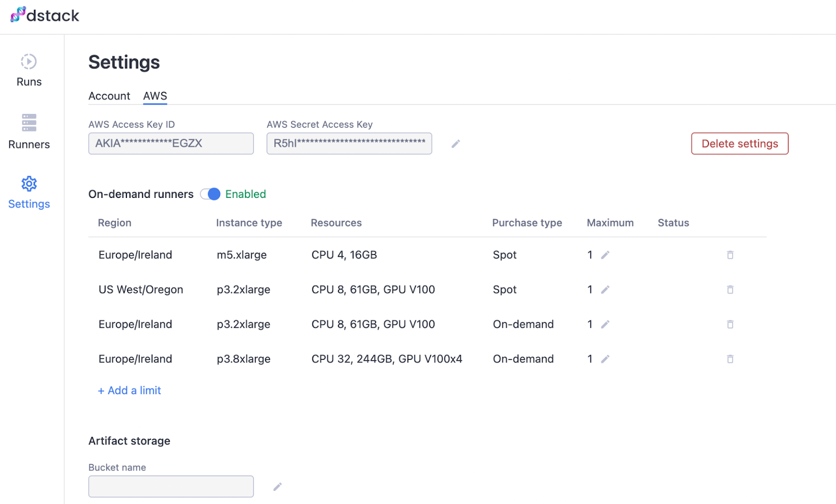Screen dimensions: 836x504
Task: Select the p3.8xlarge instance type cell
Action: pyautogui.click(x=243, y=359)
